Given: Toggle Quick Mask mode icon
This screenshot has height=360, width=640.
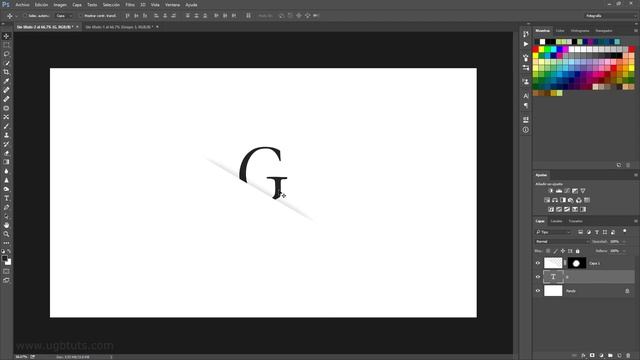Looking at the screenshot, I should point(6,271).
